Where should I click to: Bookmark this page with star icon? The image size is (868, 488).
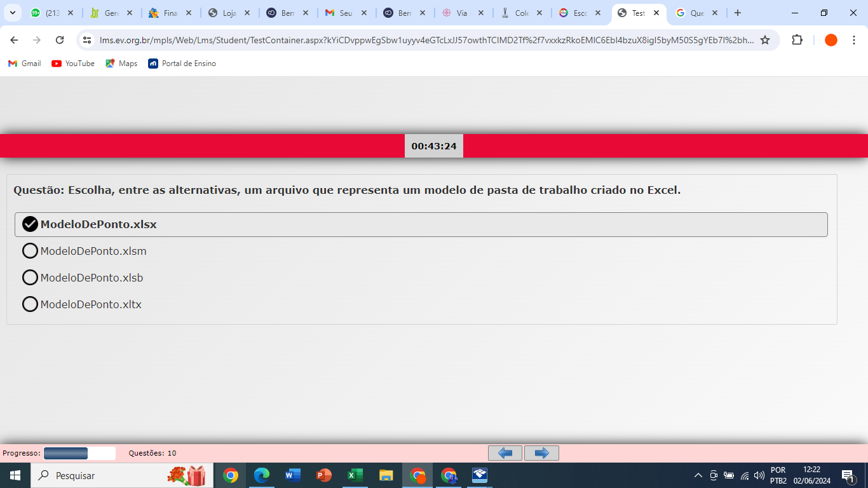(765, 40)
